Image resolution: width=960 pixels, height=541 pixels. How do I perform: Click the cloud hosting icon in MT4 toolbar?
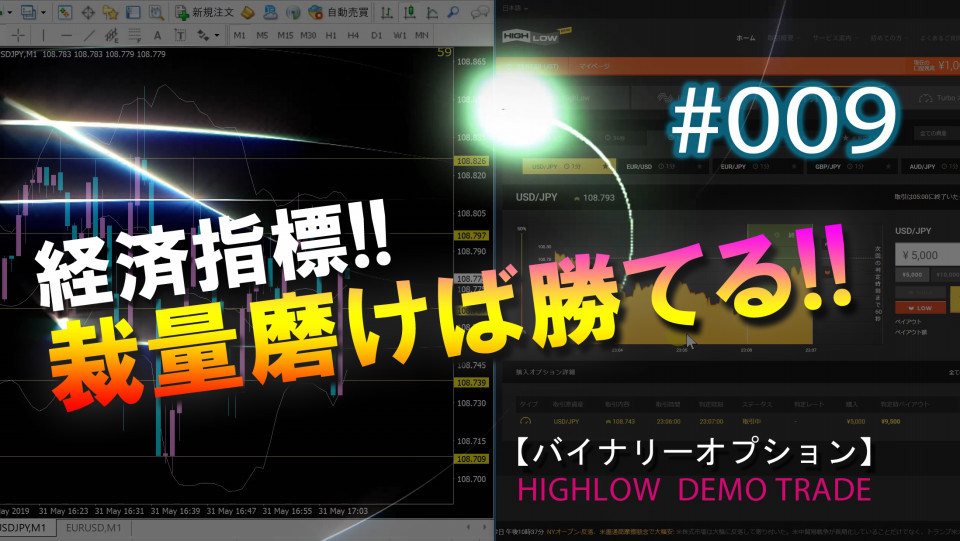pos(270,12)
